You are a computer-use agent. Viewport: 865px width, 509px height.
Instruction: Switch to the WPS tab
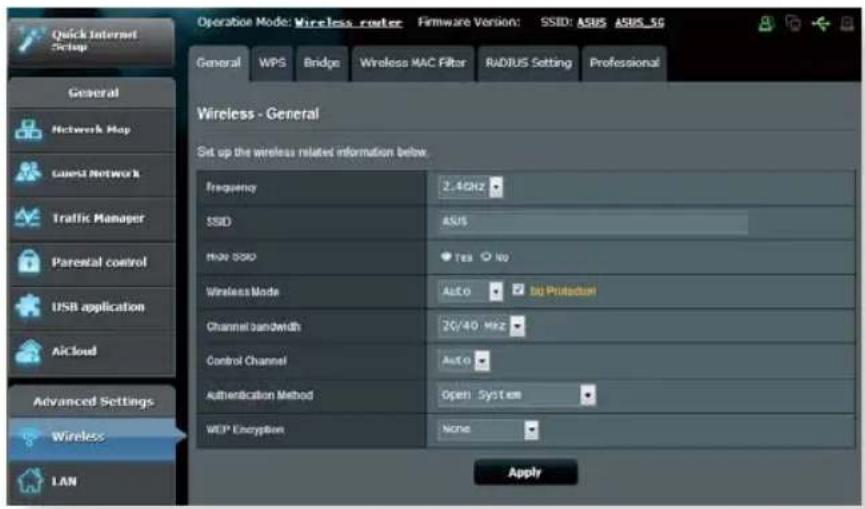(272, 63)
